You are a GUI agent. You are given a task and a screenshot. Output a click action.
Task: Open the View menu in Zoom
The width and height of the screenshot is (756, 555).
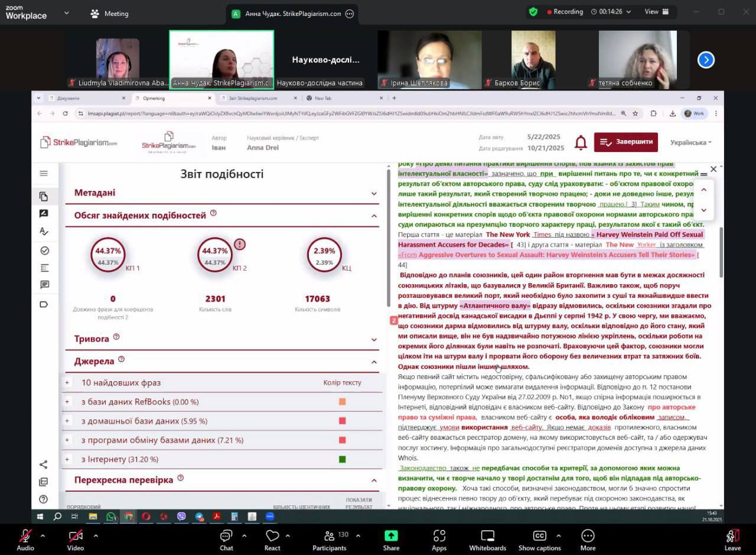tap(656, 12)
